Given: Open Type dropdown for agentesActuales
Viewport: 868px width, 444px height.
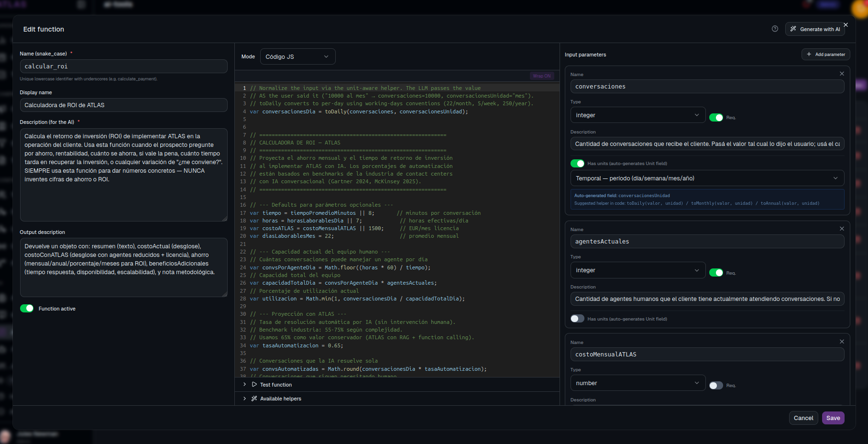Looking at the screenshot, I should click(637, 270).
